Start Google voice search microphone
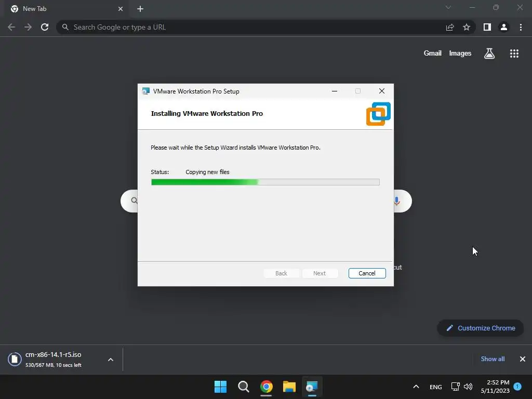This screenshot has height=399, width=532. pyautogui.click(x=396, y=201)
